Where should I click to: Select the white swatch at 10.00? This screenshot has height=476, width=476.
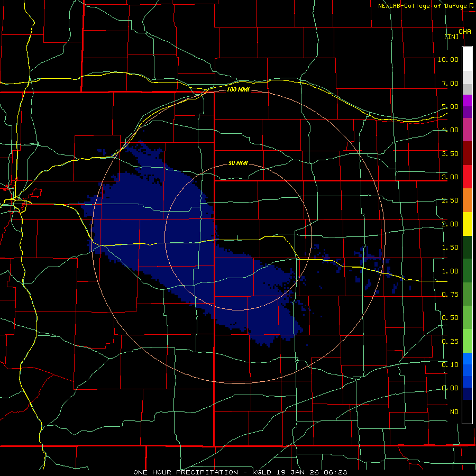point(467,59)
